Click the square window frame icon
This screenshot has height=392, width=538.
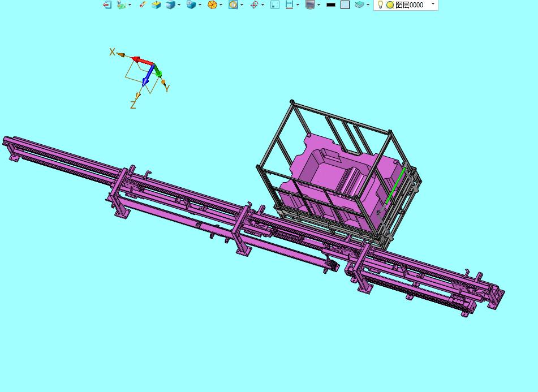click(275, 5)
